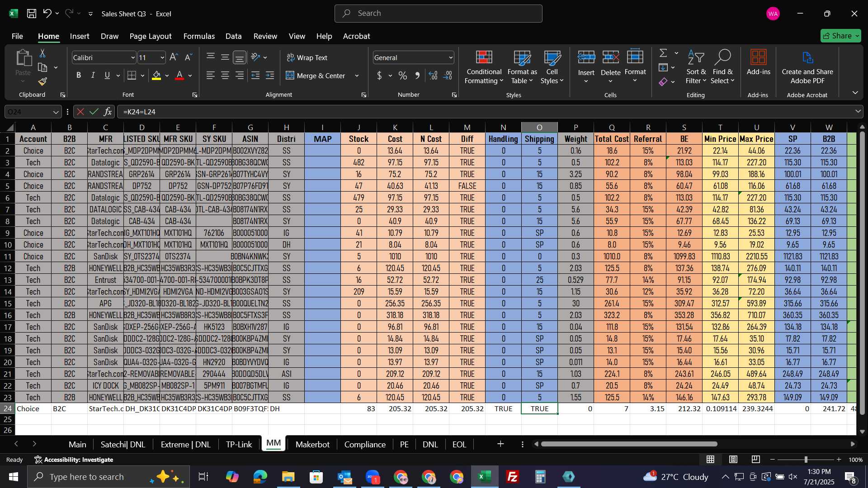Toggle Center horizontal alignment

[225, 75]
